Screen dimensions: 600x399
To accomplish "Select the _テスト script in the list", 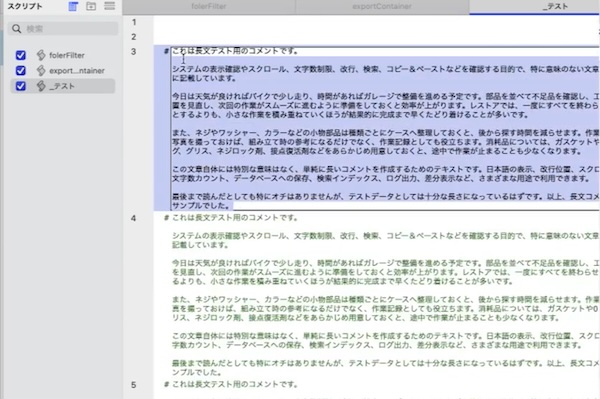I will (63, 86).
